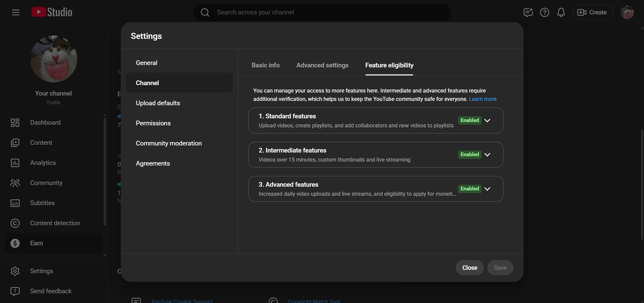Expand the Standard features section chevron

point(487,121)
